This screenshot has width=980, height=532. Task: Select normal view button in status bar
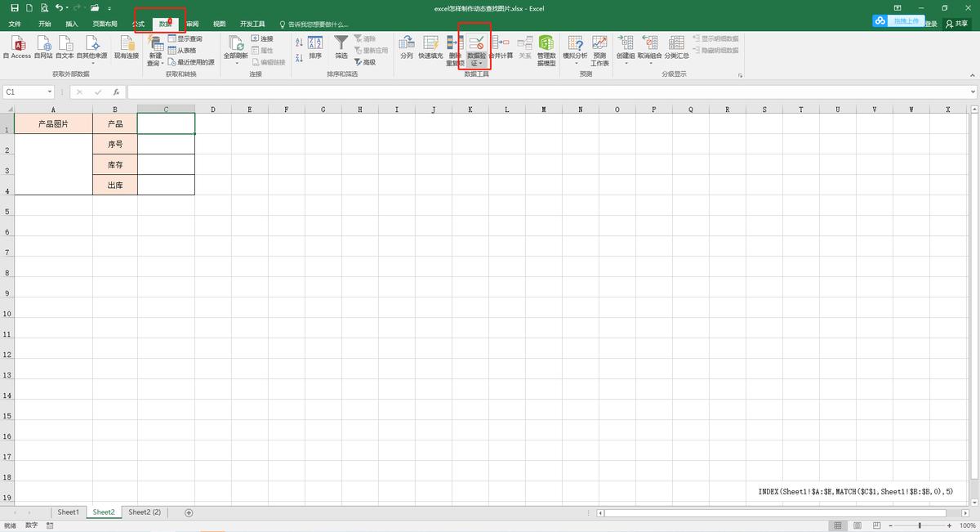point(837,525)
